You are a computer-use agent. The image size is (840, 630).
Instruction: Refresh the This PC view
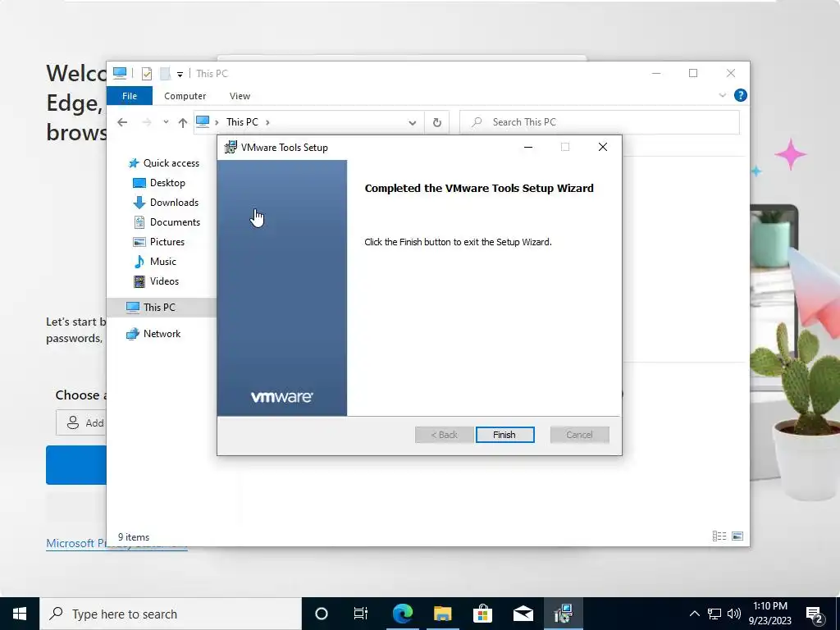click(x=437, y=123)
